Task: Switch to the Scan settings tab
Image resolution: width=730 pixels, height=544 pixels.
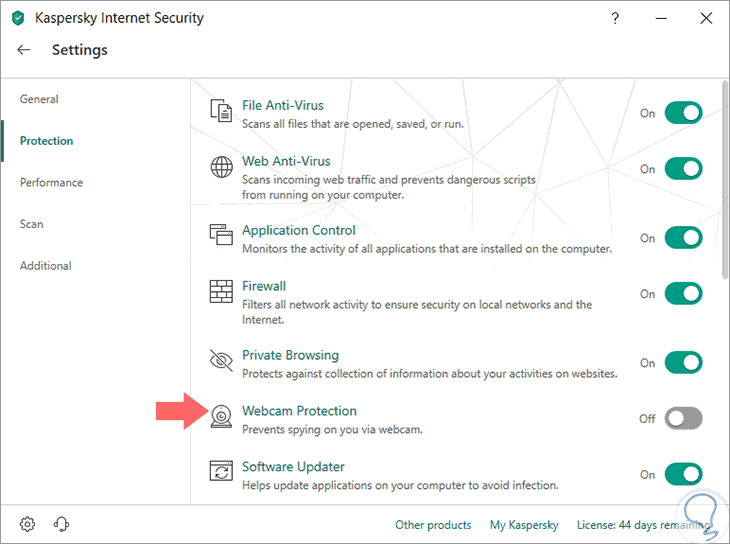Action: pos(32,224)
